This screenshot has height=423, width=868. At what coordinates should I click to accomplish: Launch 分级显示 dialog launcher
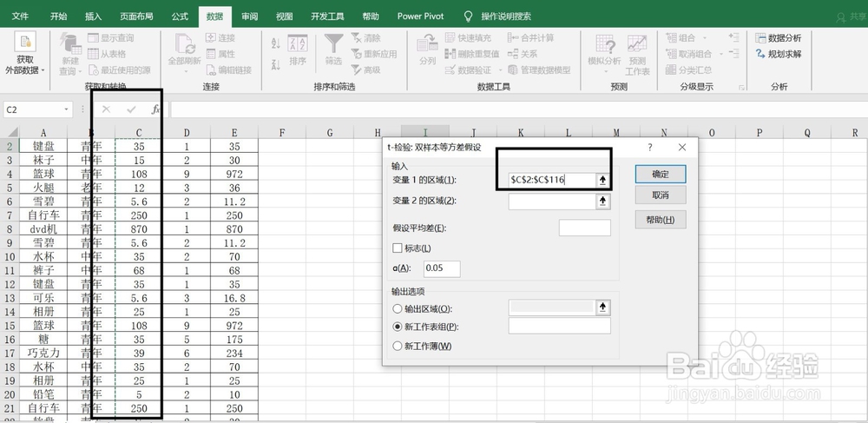click(740, 88)
